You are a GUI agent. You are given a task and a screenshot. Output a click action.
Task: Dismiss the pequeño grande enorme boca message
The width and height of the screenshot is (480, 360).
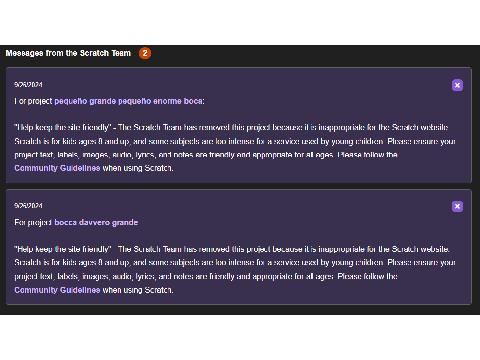coord(457,85)
